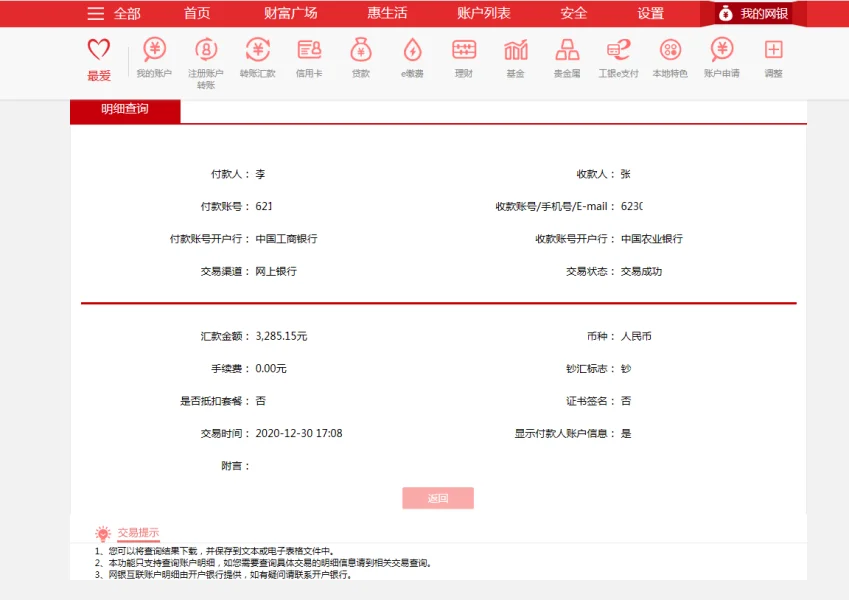849x600 pixels.
Task: Click the e缴费 payment droplet icon
Action: coord(412,50)
